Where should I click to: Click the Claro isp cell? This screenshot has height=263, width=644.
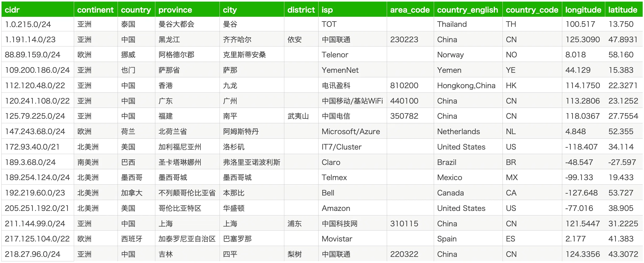353,162
